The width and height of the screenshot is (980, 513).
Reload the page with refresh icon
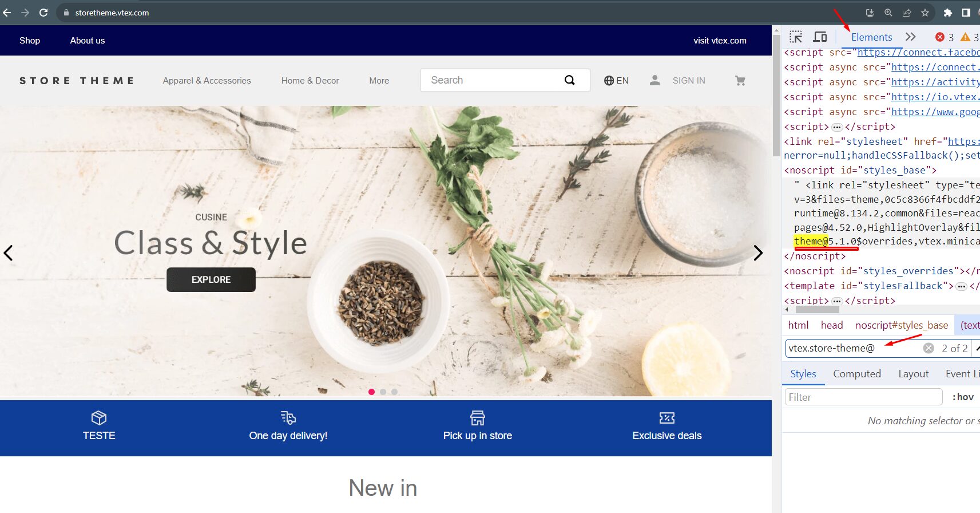point(43,12)
